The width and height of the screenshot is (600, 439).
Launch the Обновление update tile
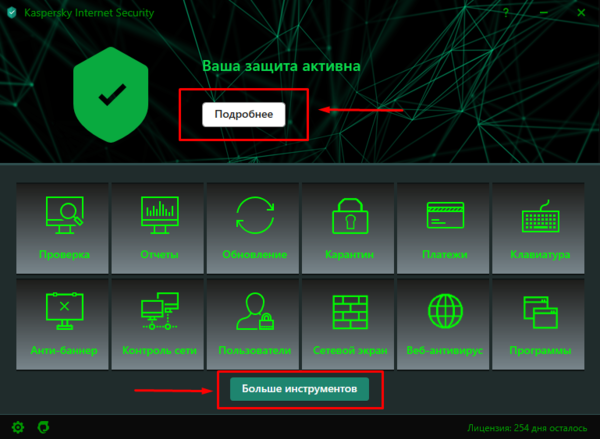click(x=253, y=228)
